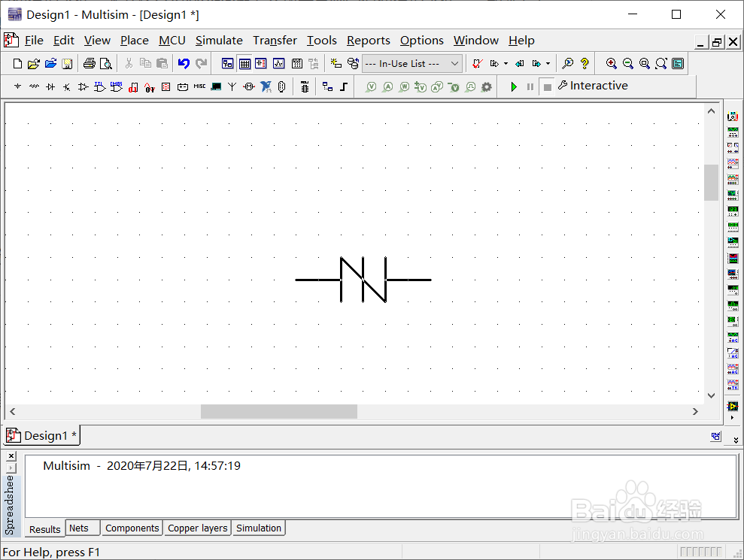Screen dimensions: 744x560
Task: Place CMOS component icon
Action: coord(117,86)
